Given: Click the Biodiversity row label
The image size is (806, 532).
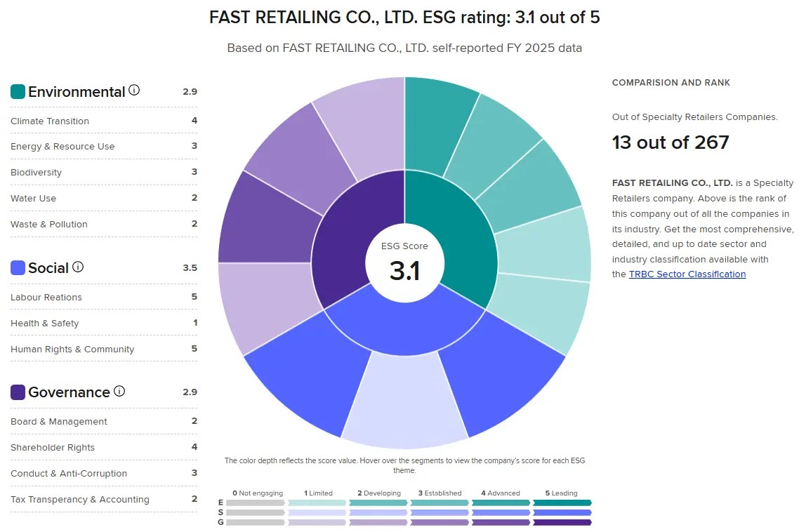Looking at the screenshot, I should pyautogui.click(x=36, y=172).
